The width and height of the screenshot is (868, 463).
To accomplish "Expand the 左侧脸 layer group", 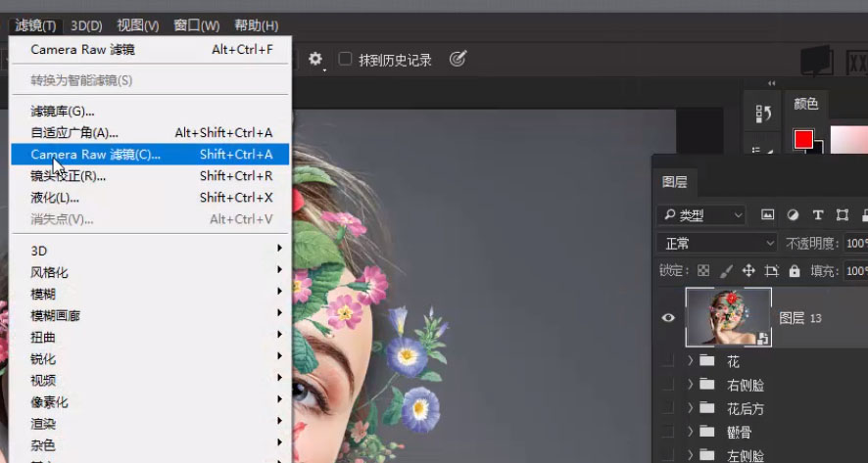I will click(691, 455).
